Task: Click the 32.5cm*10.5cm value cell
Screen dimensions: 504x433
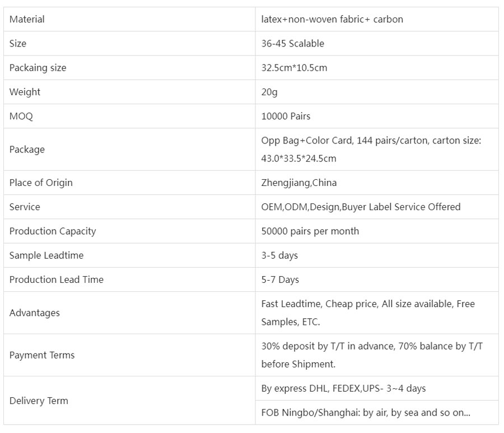Action: [294, 68]
